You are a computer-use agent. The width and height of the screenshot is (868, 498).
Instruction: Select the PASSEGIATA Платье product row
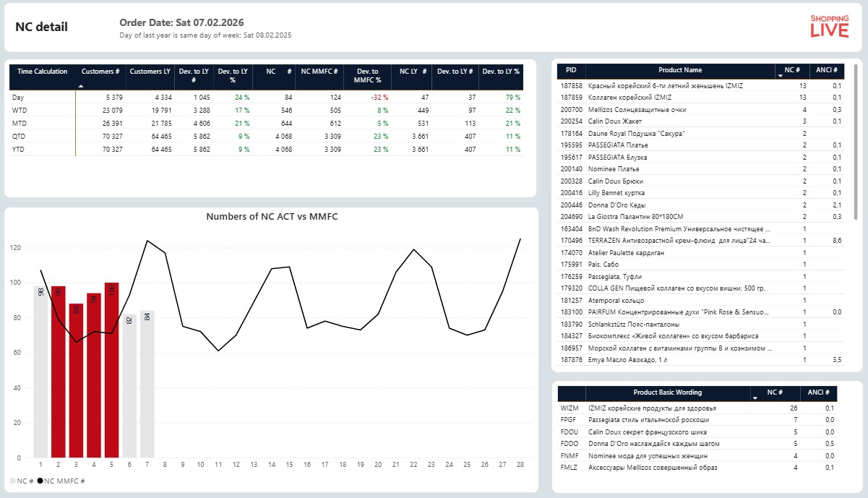point(700,145)
